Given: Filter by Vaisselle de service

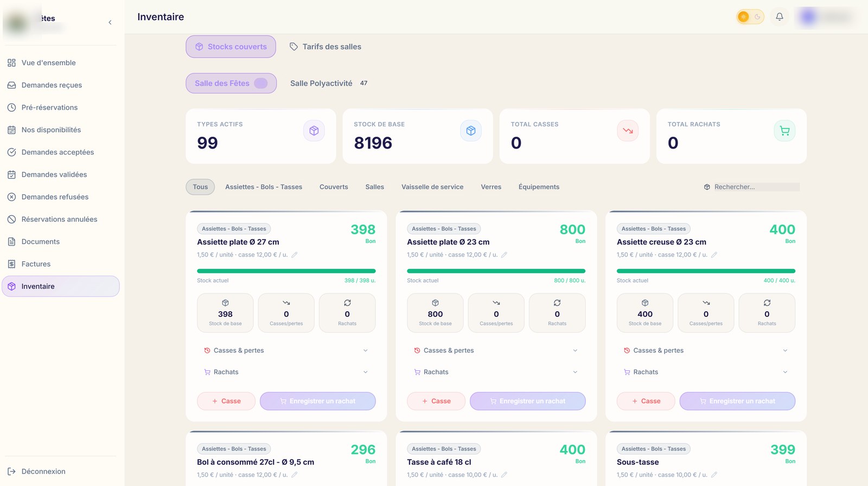Looking at the screenshot, I should (x=432, y=187).
